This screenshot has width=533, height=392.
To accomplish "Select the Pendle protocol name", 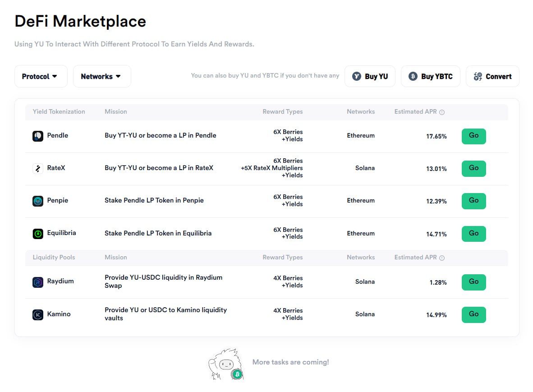I will (x=57, y=135).
